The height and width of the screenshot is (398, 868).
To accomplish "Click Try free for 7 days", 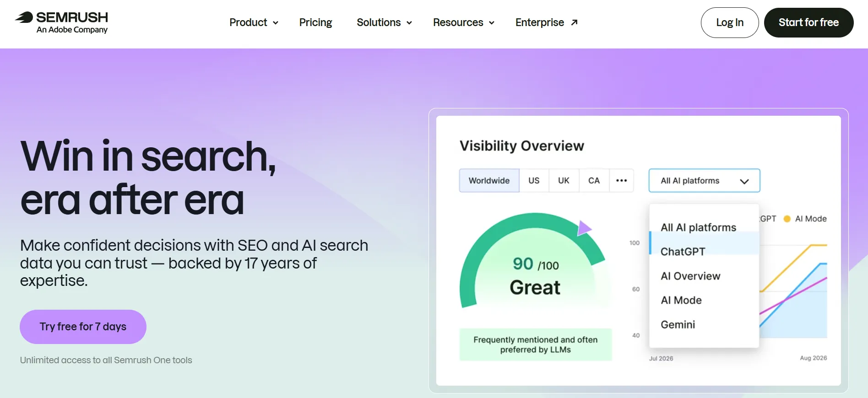I will coord(83,327).
